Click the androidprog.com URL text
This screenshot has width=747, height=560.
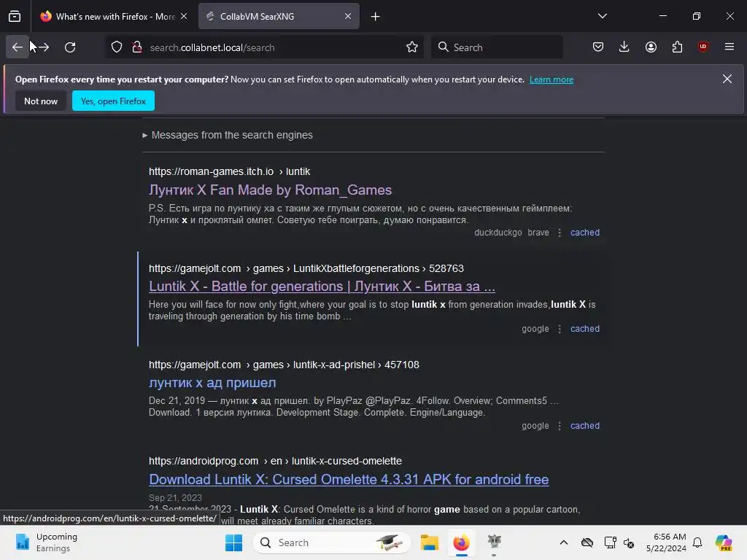[x=275, y=461]
